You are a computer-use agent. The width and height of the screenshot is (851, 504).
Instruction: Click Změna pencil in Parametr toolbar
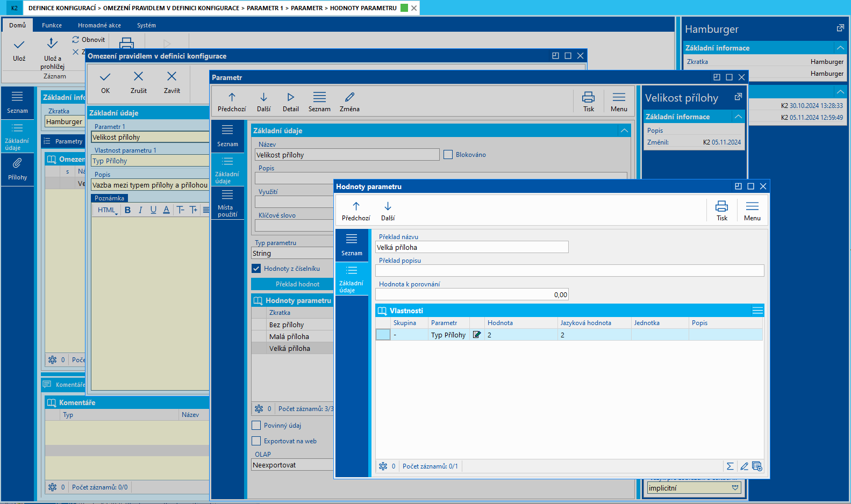click(349, 102)
